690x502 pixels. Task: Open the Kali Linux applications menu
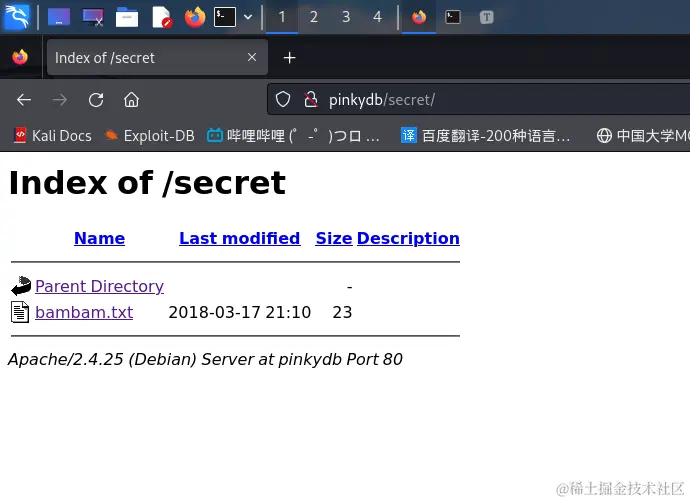coord(17,16)
